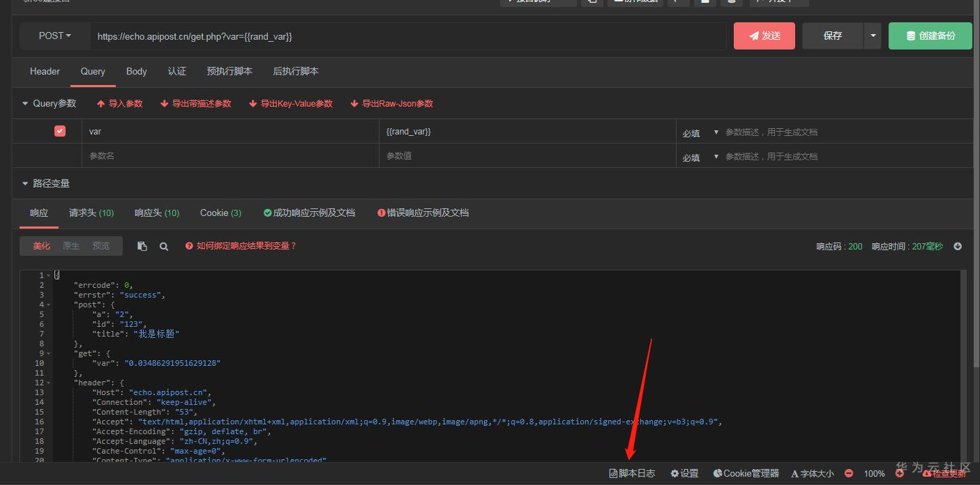
Task: Click the 207毫秒 response time
Action: coord(927,246)
